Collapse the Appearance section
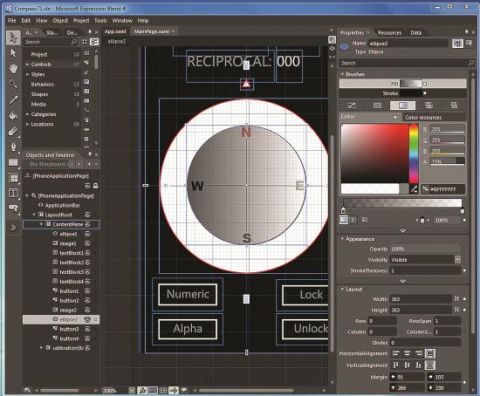Viewport: 480px width, 396px height. click(x=342, y=239)
